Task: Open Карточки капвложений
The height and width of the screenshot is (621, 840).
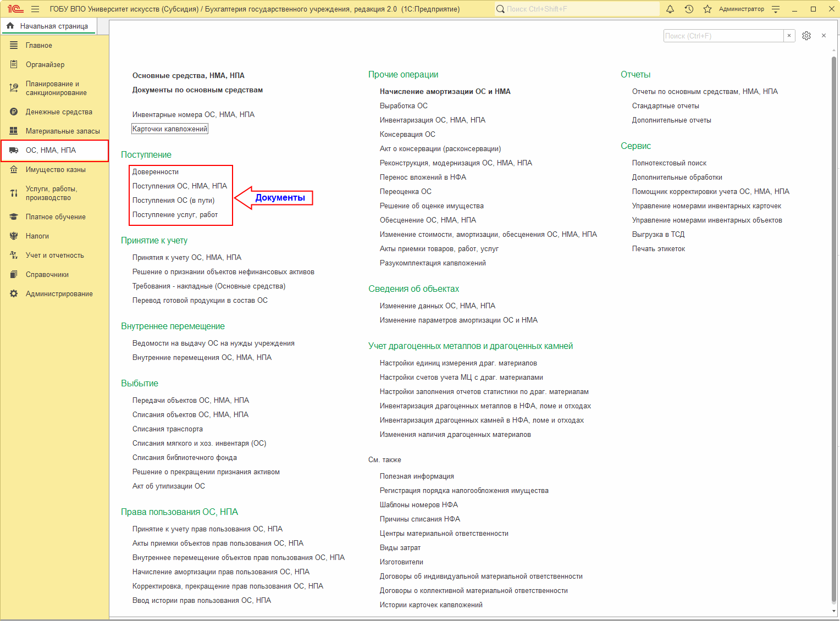Action: pyautogui.click(x=170, y=129)
